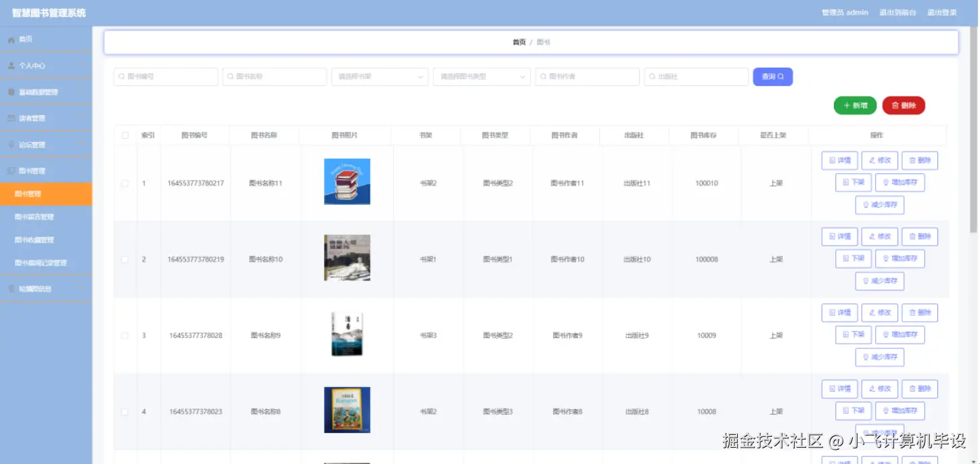Click 下架 for 图书名称9
Screen dimensions: 980x464
pos(853,335)
